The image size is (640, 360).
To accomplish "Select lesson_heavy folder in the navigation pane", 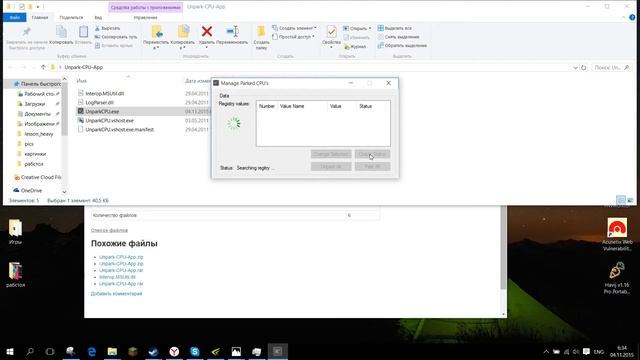I will [x=38, y=134].
